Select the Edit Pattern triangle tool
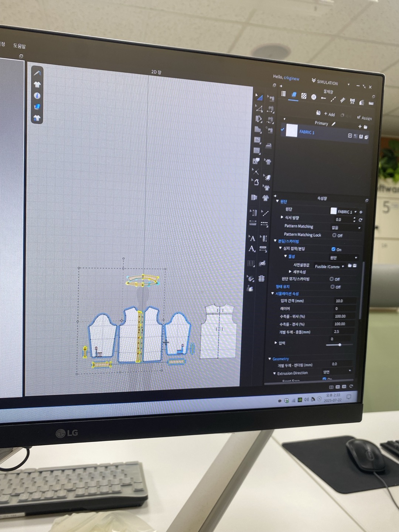399x532 pixels. coord(259,109)
